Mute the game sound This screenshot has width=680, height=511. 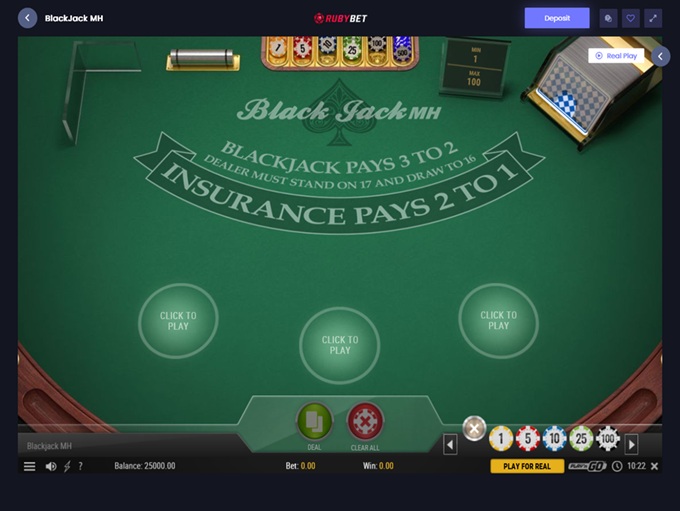pos(51,466)
